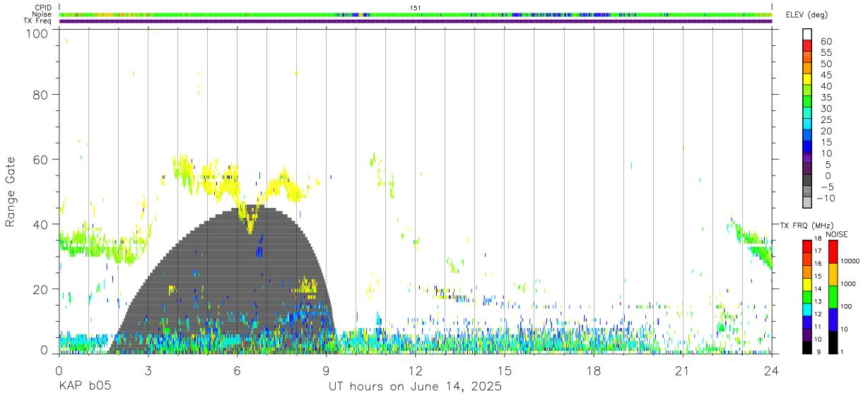868x401 pixels.
Task: Click the "45" label on the ELEV colorbar
Action: (826, 75)
